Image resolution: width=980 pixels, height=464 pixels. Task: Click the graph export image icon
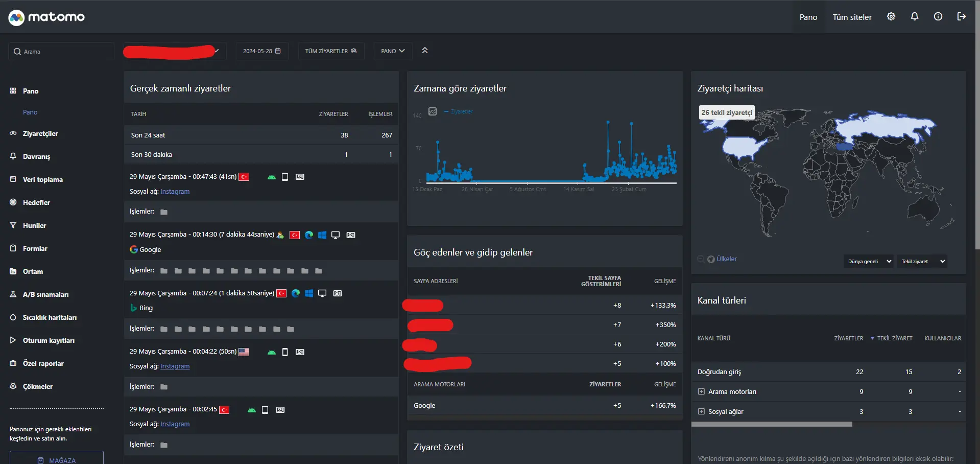tap(433, 111)
